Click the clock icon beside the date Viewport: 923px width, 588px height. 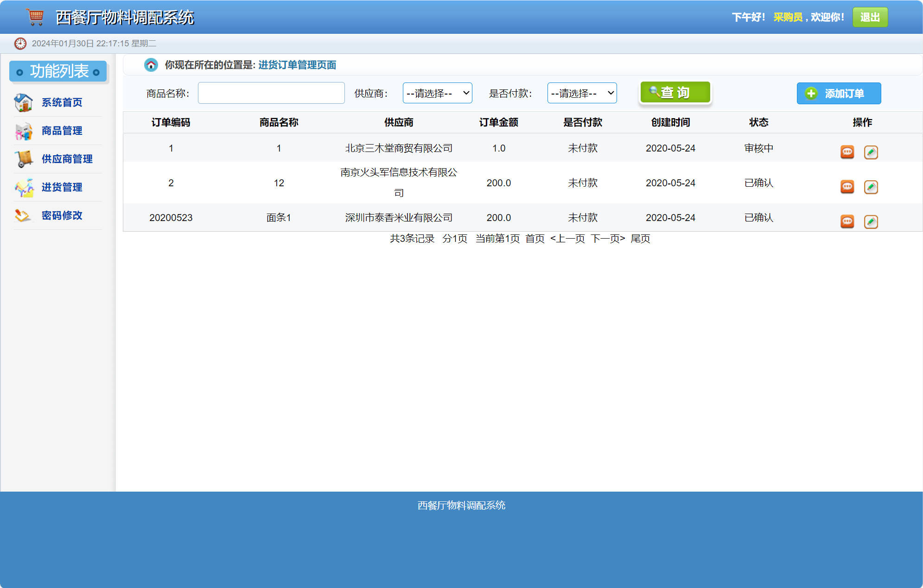pyautogui.click(x=20, y=43)
